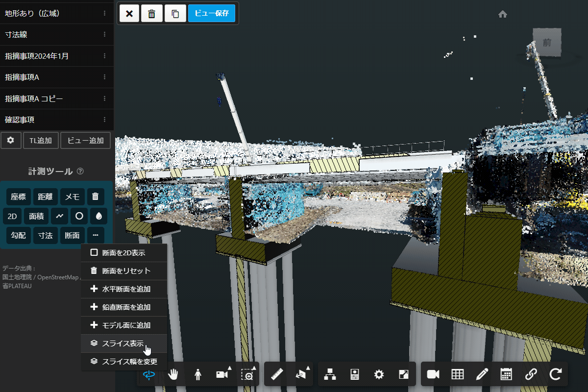Click the TL追加 button
Screen dimensions: 588x392
coord(41,140)
